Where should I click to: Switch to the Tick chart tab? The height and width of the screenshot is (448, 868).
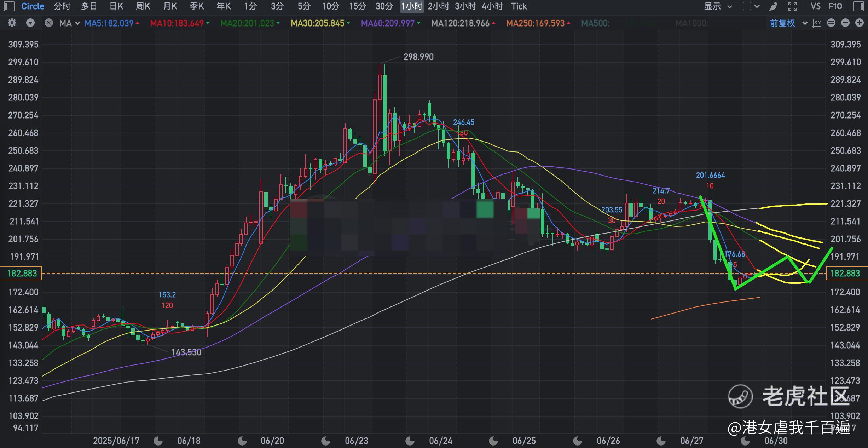519,6
